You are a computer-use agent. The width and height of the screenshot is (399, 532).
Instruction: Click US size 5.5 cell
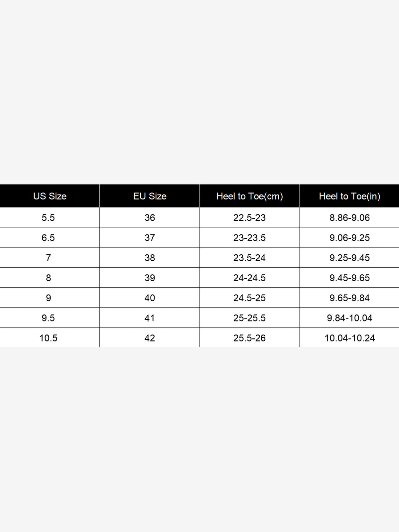point(50,217)
